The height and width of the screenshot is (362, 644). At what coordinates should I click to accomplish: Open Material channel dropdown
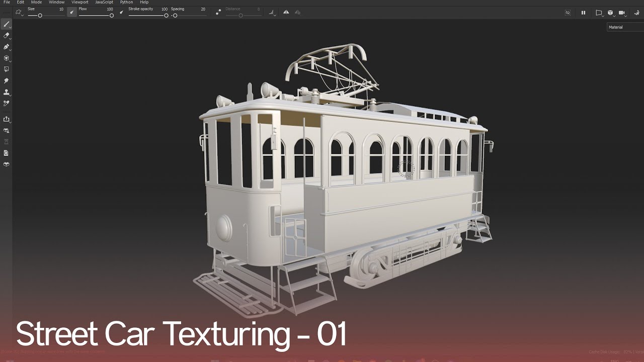[625, 27]
